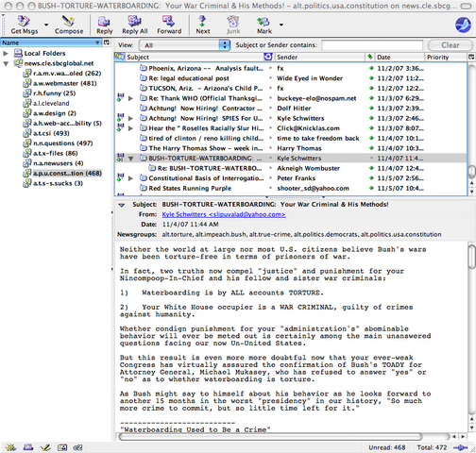This screenshot has width=476, height=453.
Task: Expand Constitutional Basis of Interrogation thread
Action: [130, 178]
